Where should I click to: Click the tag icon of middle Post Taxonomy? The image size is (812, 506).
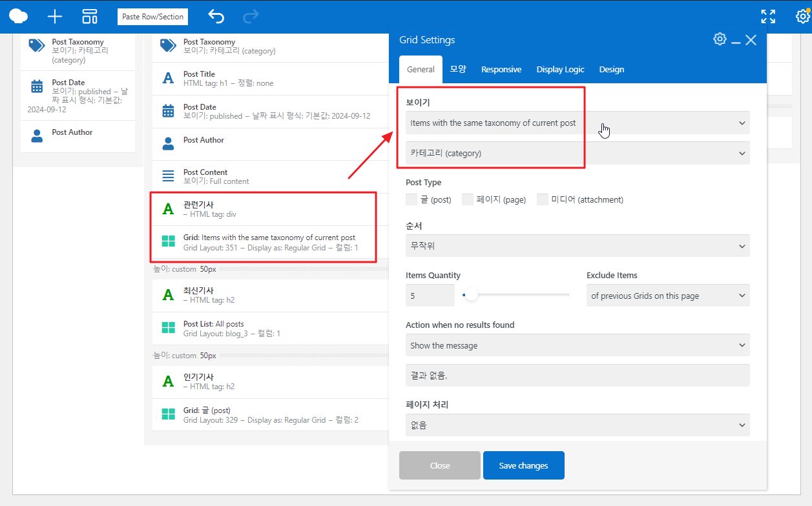coord(168,46)
